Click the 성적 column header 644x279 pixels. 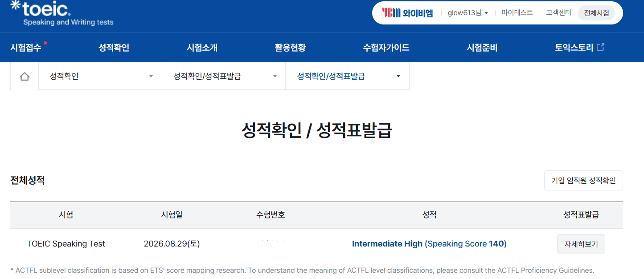[429, 215]
